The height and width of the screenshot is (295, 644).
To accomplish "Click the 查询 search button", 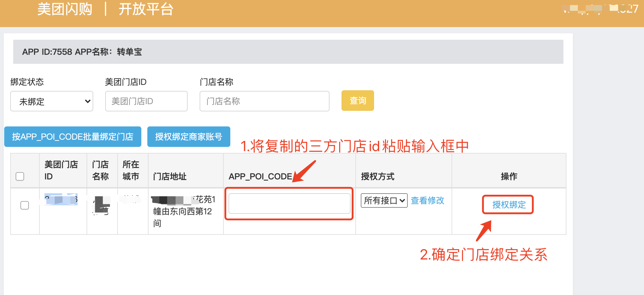I will point(358,101).
